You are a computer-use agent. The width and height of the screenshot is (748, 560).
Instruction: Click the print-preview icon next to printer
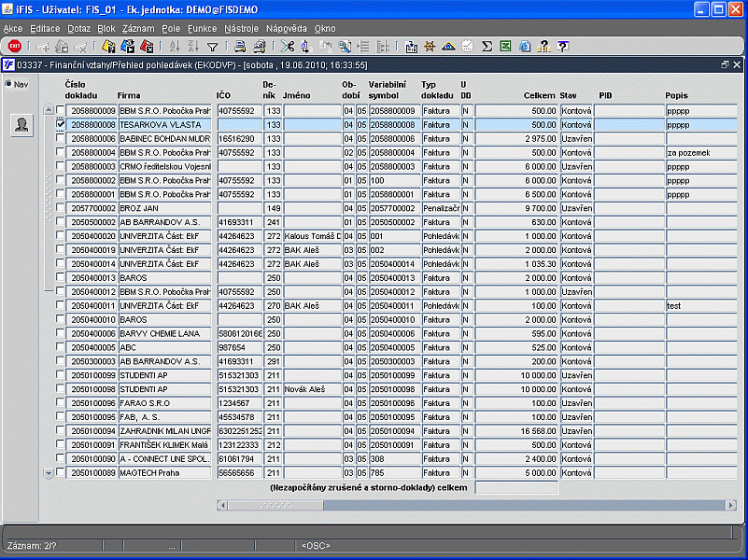click(x=259, y=47)
